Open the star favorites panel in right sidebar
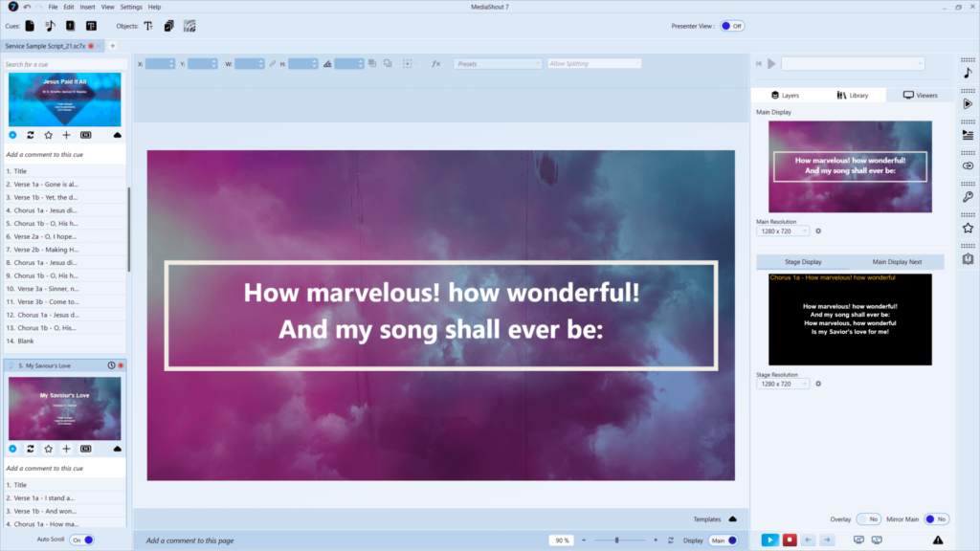Image resolution: width=980 pixels, height=551 pixels. coord(969,228)
